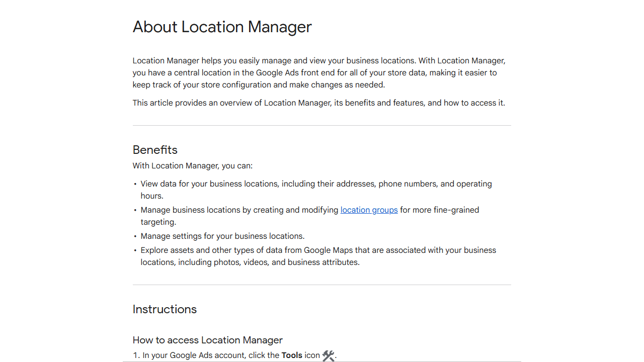Click the About Location Manager title

222,27
